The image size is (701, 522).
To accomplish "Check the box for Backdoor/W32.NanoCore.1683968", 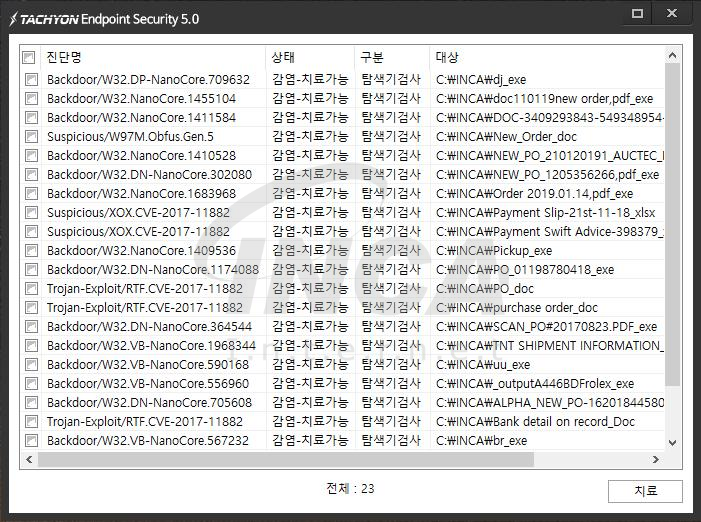I will click(x=31, y=194).
